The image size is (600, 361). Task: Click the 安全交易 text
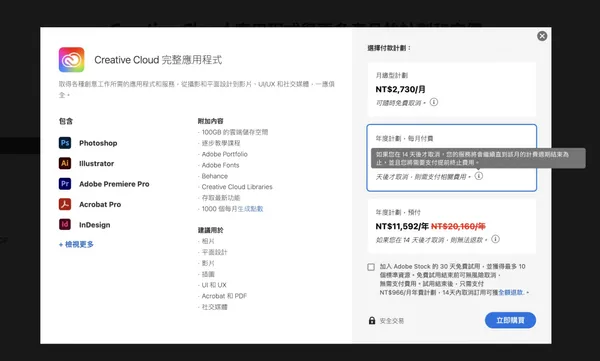point(392,321)
